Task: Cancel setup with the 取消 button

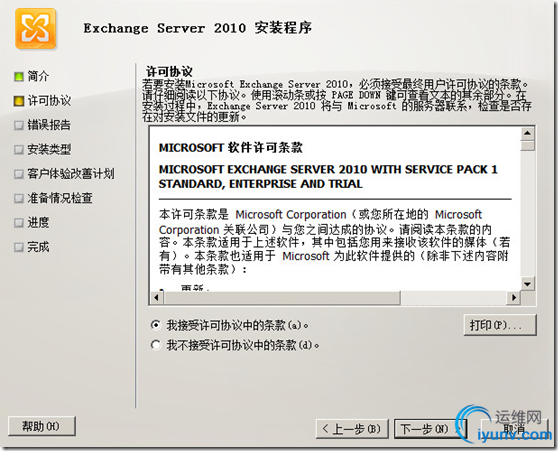Action: [515, 429]
